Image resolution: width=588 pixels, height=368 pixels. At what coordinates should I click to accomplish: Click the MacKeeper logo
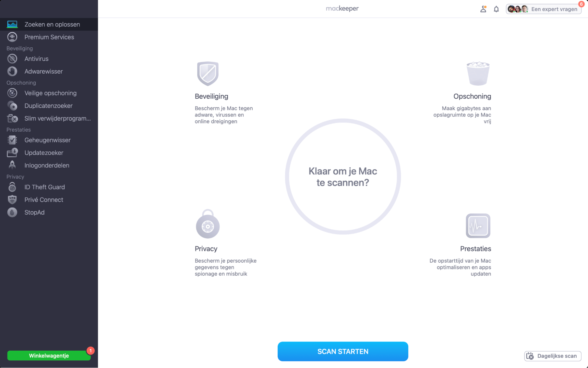tap(342, 8)
